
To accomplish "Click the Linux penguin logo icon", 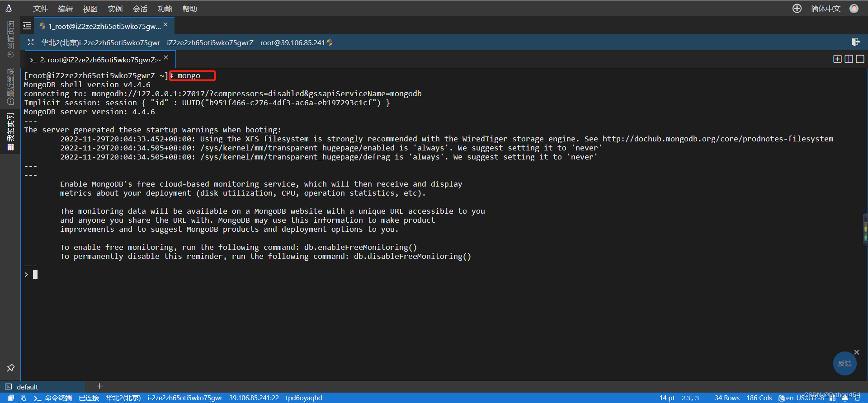I will coord(9,8).
